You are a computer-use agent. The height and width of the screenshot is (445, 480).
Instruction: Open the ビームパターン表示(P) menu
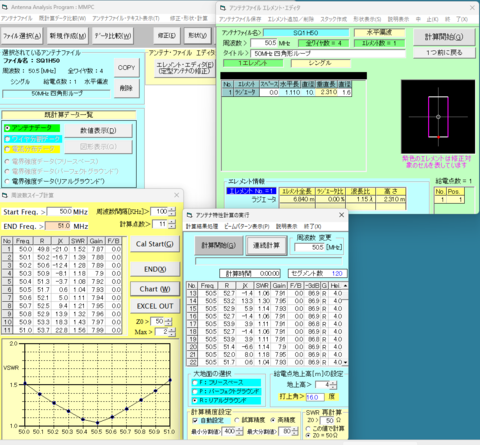pos(247,226)
